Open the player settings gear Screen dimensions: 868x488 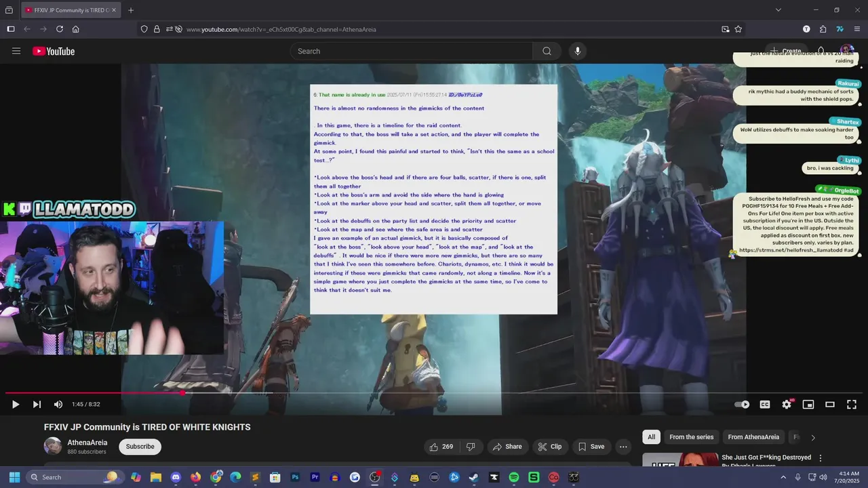pyautogui.click(x=787, y=405)
